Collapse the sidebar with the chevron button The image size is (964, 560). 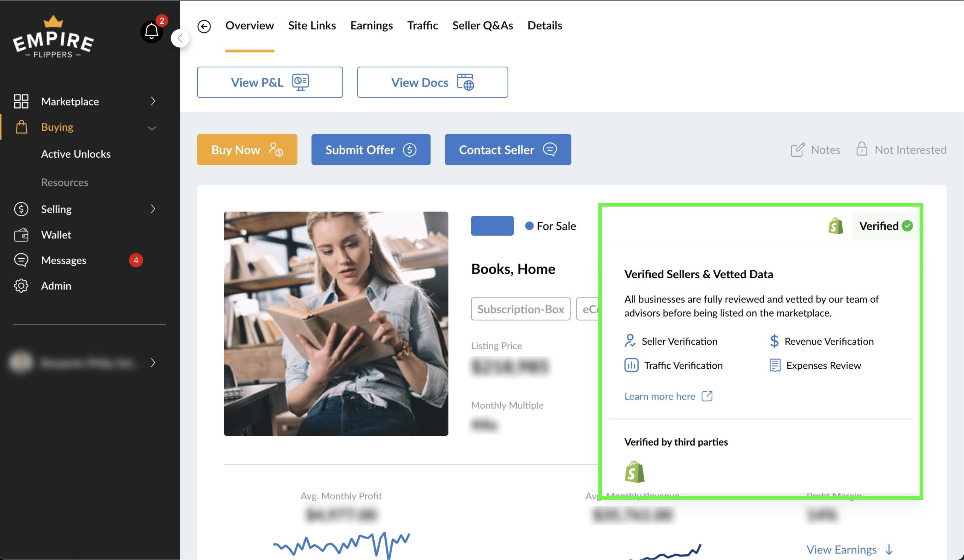180,38
